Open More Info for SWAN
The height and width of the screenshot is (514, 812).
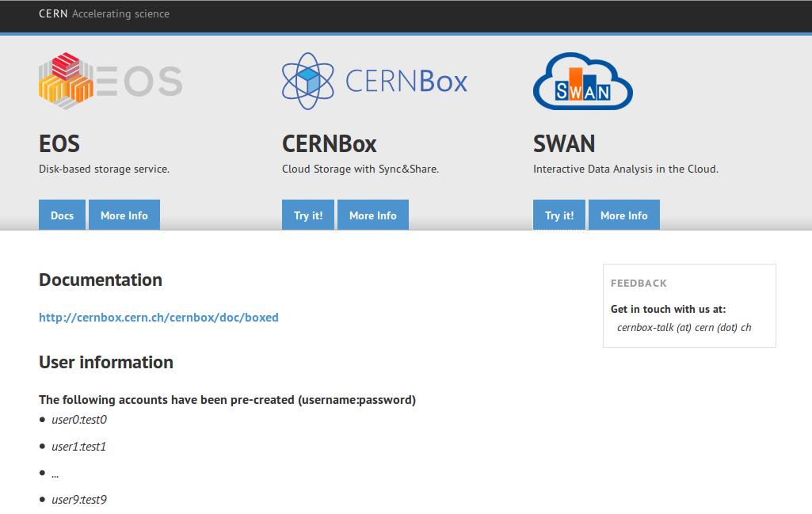(623, 215)
